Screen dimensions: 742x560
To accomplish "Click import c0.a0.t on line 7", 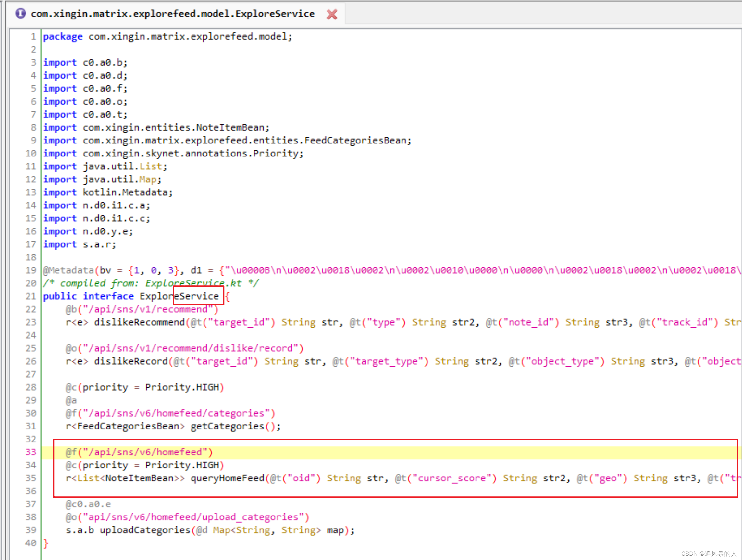I will (x=85, y=114).
